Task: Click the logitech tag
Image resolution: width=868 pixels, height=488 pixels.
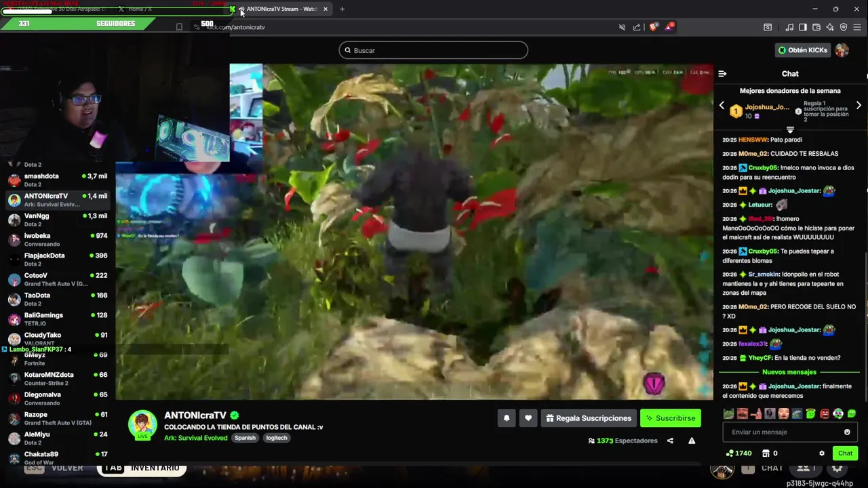Action: pos(277,438)
